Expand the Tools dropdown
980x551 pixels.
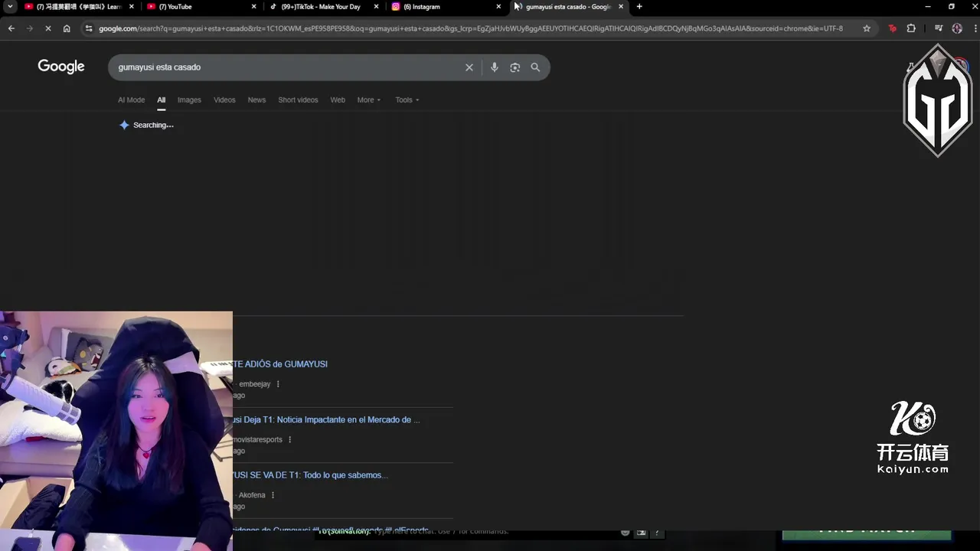point(407,100)
